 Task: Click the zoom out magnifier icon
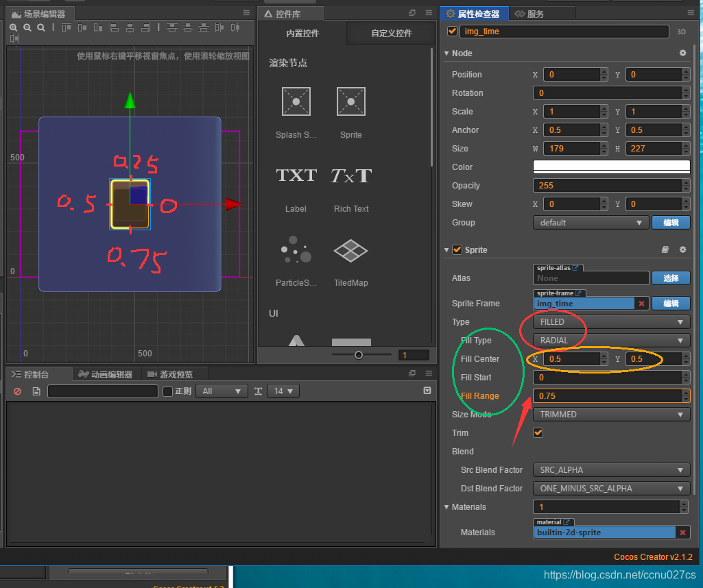(27, 28)
